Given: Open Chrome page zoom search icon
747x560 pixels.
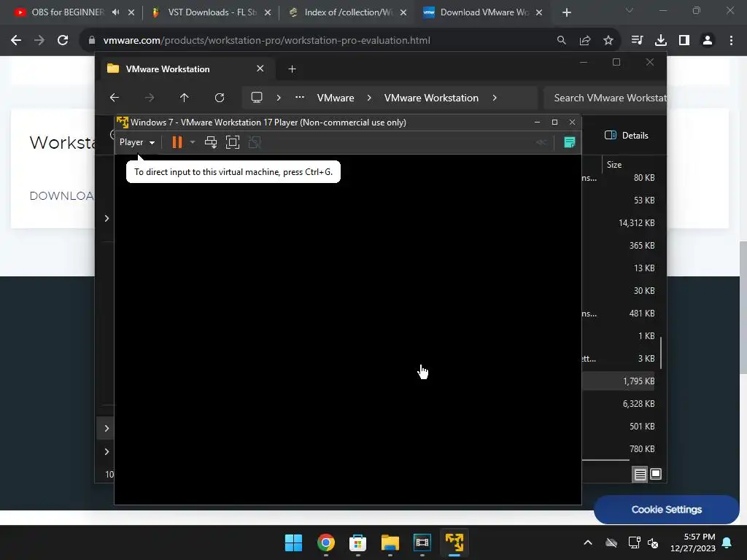Looking at the screenshot, I should coord(562,41).
